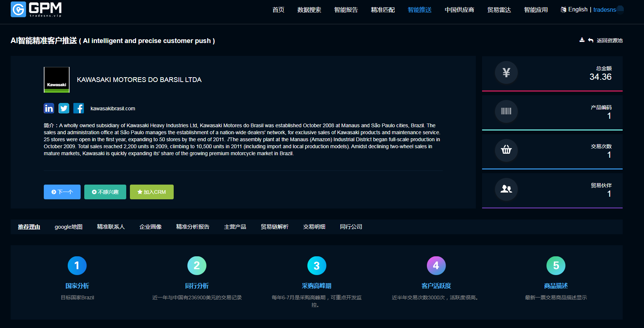Click the 同行分析 heading
Image resolution: width=644 pixels, height=328 pixels.
click(197, 286)
